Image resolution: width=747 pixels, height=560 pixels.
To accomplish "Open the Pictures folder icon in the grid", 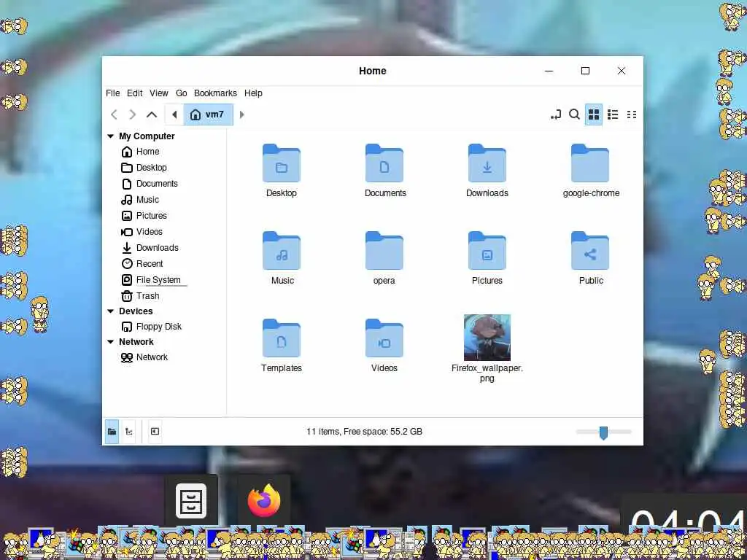I will coord(487,251).
